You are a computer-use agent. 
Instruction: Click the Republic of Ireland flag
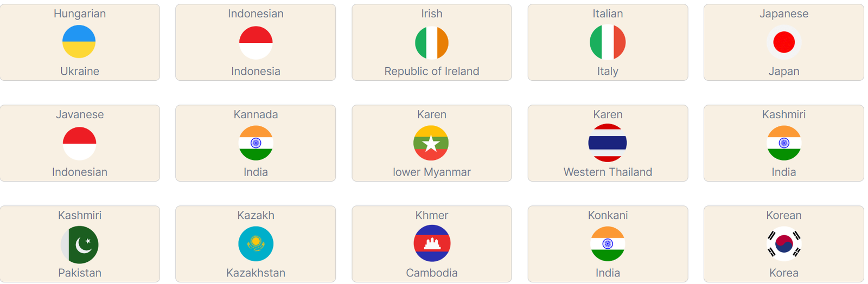click(x=431, y=42)
